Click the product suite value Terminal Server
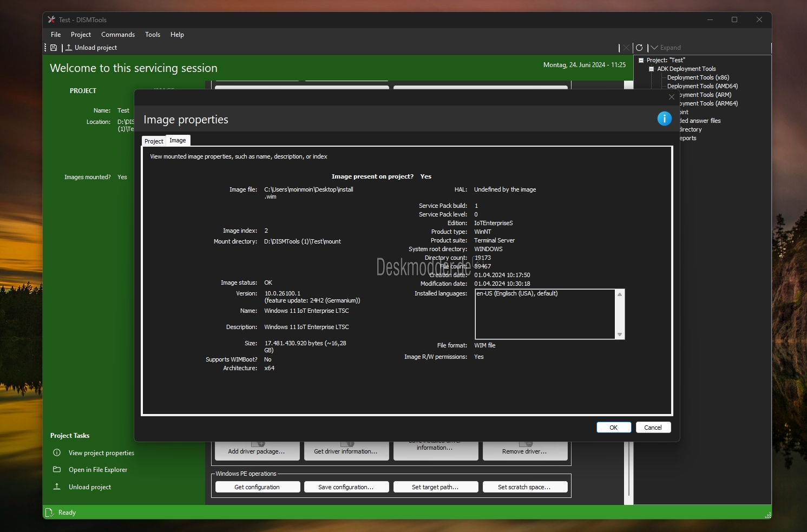 click(495, 240)
